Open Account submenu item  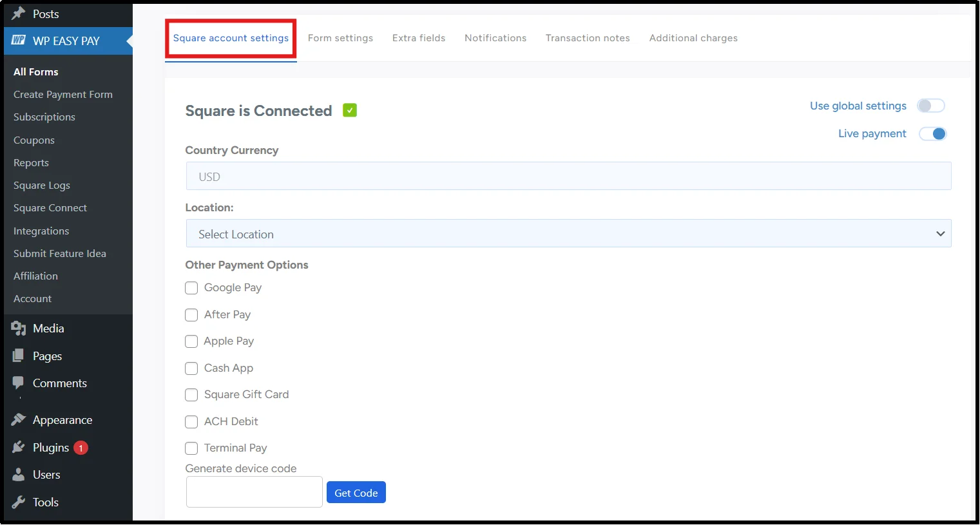(x=32, y=298)
